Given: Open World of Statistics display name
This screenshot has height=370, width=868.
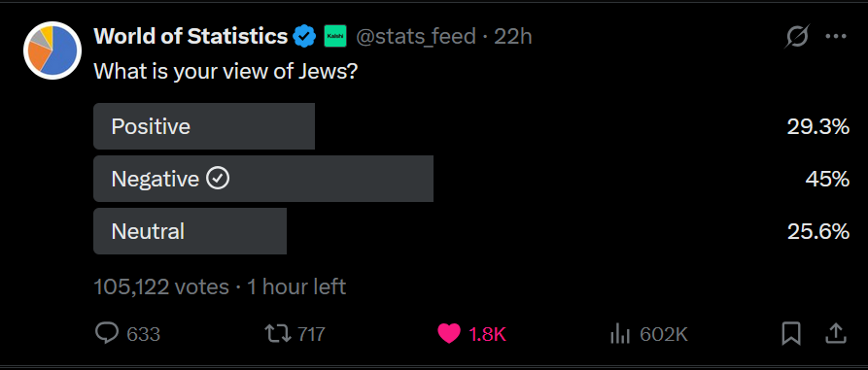Looking at the screenshot, I should [191, 37].
